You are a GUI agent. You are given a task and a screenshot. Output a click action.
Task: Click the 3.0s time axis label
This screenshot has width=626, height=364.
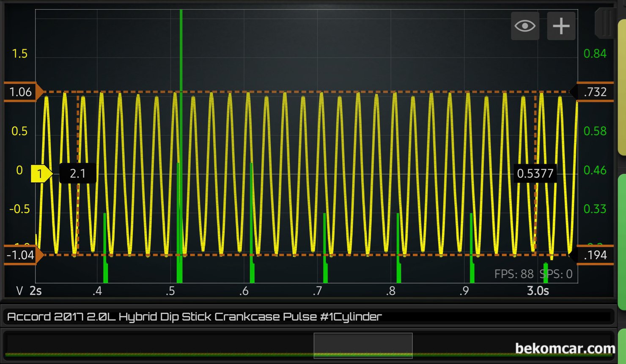click(538, 291)
